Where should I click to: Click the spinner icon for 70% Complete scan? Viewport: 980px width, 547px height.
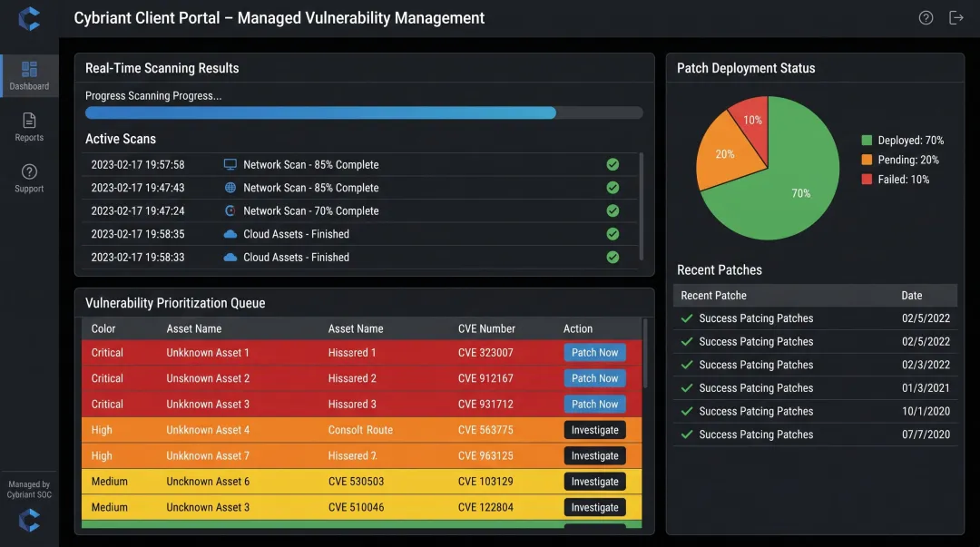(230, 210)
